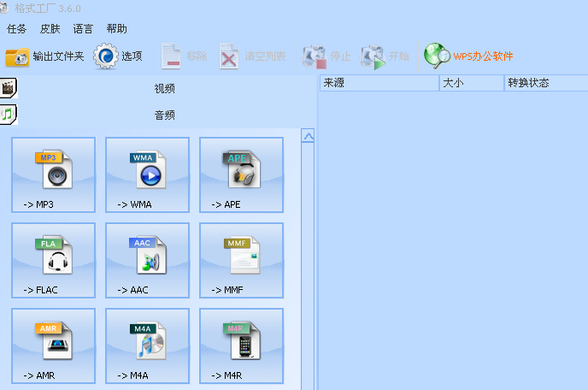588x390 pixels.
Task: Open the 任务 menu
Action: pos(17,29)
